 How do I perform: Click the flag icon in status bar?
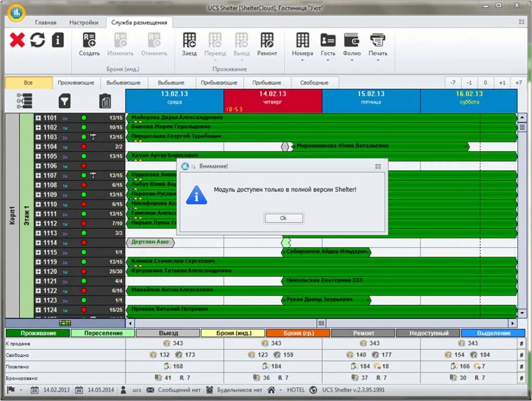click(11, 390)
